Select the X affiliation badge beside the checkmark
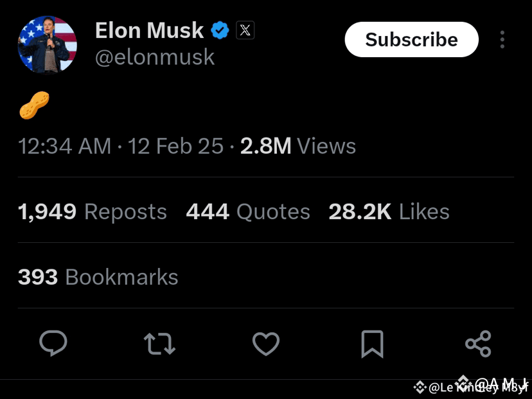 pyautogui.click(x=245, y=30)
